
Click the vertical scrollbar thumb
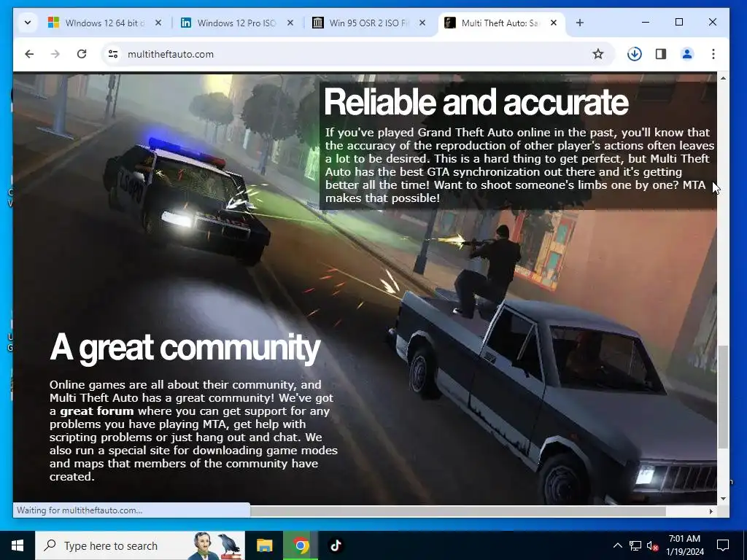click(723, 397)
